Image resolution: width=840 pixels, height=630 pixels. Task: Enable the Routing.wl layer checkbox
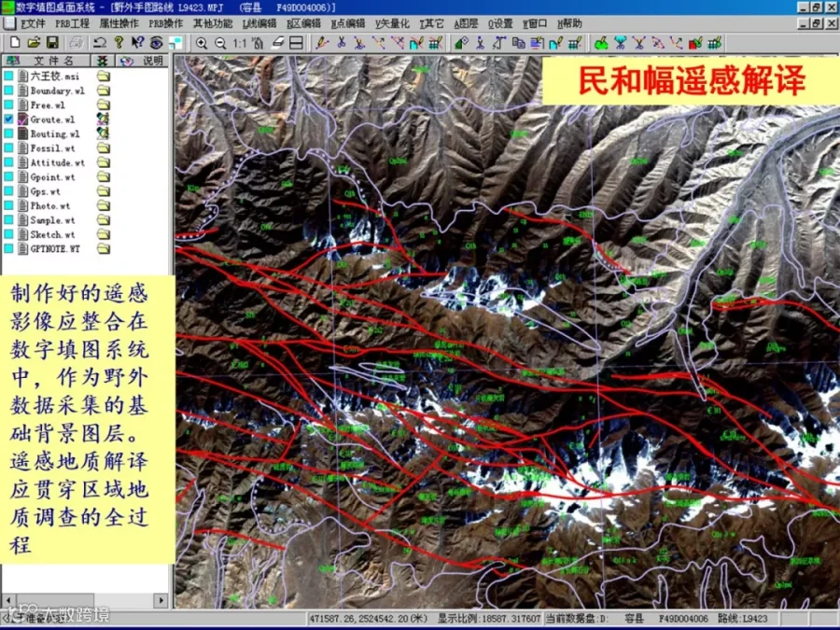click(x=8, y=133)
